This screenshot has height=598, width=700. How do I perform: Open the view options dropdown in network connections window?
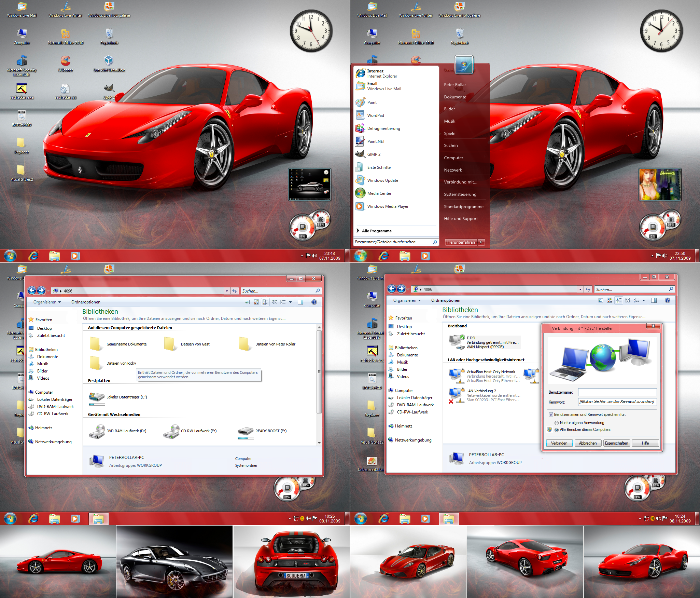(x=644, y=300)
